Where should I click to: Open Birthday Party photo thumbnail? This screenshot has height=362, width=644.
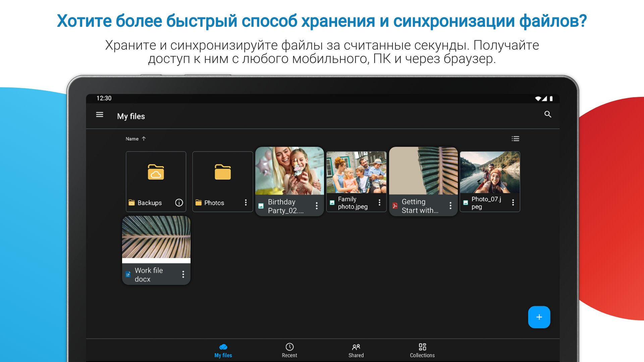click(x=289, y=171)
